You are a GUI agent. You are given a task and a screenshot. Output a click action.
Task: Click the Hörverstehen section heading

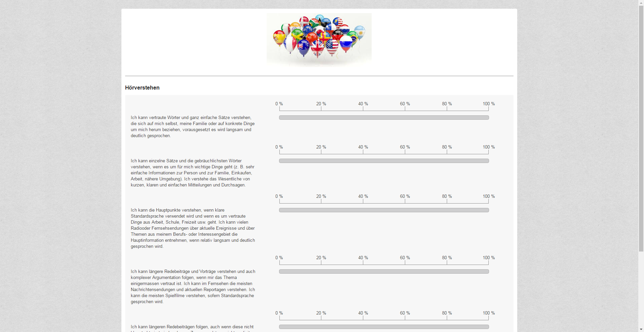point(142,88)
